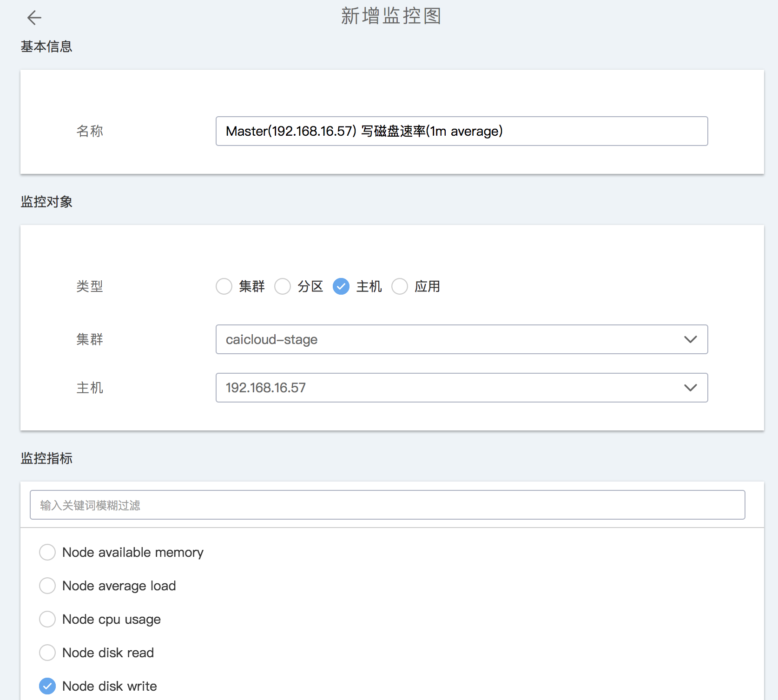Viewport: 778px width, 700px height.
Task: Select Node cpu usage metric
Action: (x=47, y=619)
